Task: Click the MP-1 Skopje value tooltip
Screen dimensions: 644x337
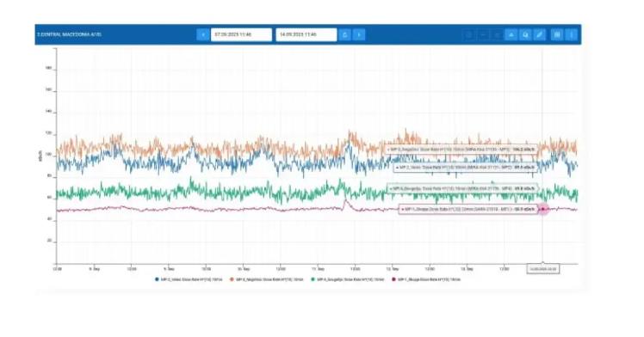Action: [x=468, y=209]
